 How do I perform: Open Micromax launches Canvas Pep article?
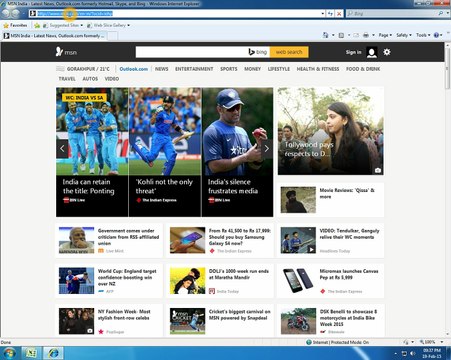click(349, 274)
